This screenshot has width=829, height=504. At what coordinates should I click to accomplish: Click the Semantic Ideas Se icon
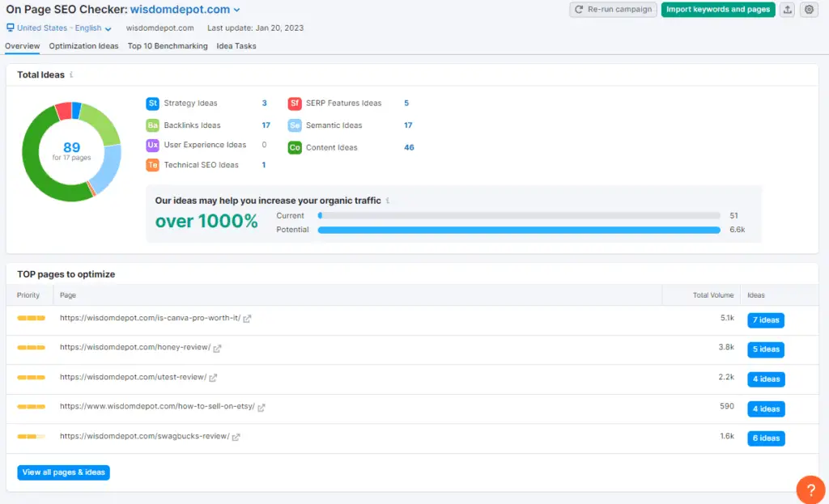(295, 125)
